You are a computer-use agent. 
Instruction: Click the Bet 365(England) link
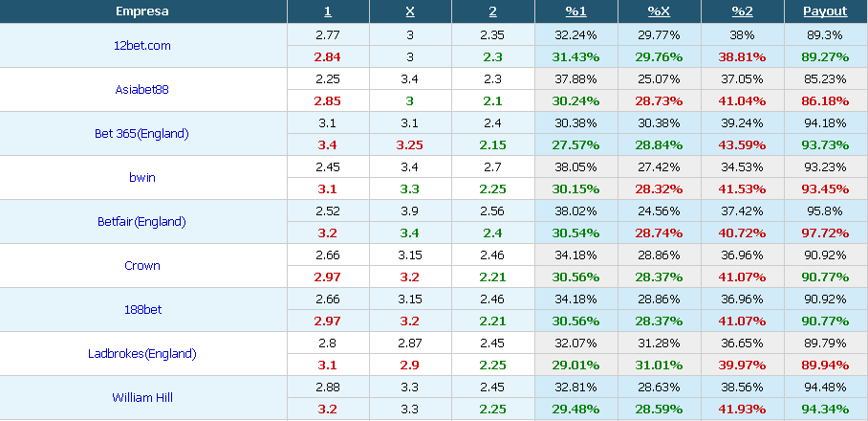(141, 134)
